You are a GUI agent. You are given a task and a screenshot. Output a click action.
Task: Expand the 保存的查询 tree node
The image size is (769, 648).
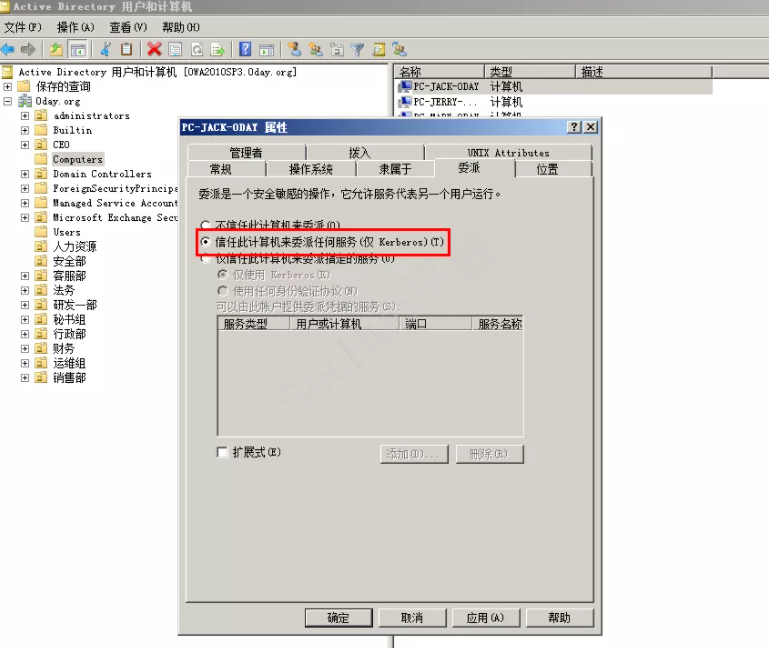(x=7, y=87)
